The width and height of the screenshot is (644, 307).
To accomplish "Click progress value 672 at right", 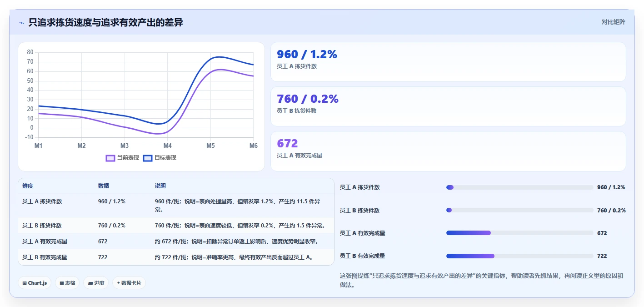I will (x=602, y=233).
